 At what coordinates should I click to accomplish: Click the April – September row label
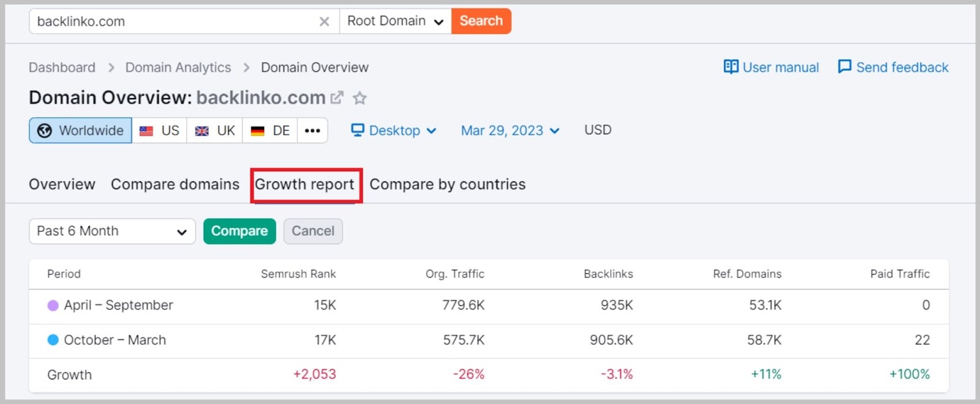point(118,305)
